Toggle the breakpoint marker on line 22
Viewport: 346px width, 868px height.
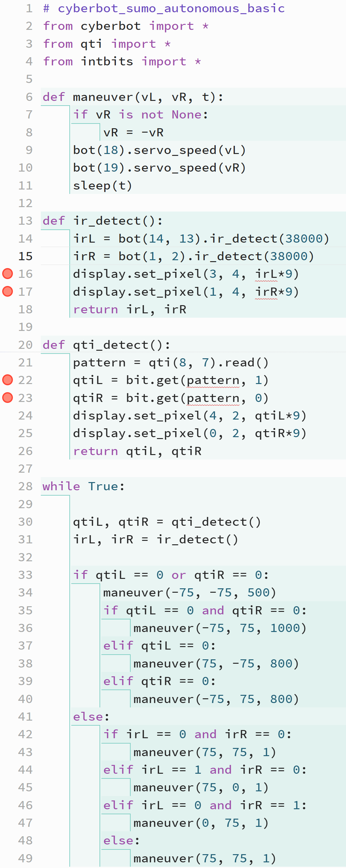8,380
